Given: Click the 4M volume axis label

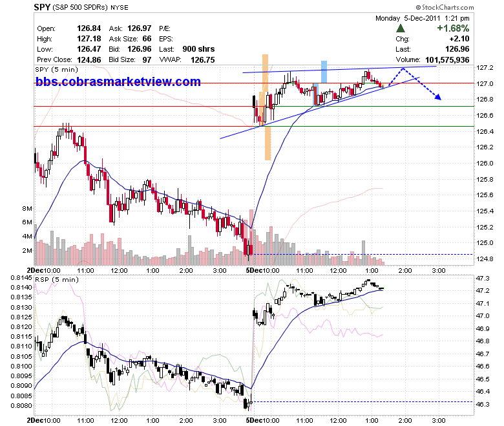Looking at the screenshot, I should [27, 237].
